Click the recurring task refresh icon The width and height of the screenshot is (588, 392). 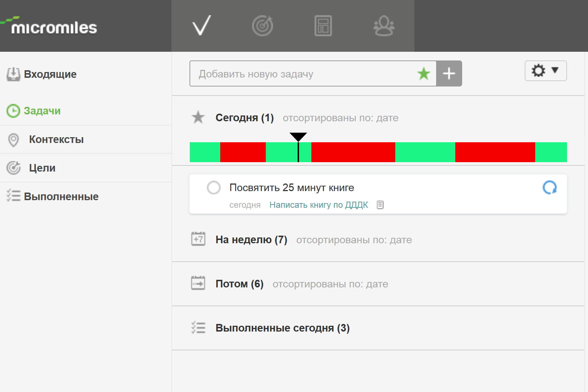pyautogui.click(x=549, y=187)
